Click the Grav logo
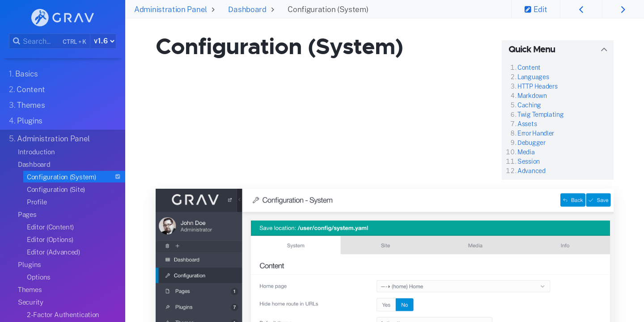This screenshot has width=644, height=322. [x=63, y=17]
